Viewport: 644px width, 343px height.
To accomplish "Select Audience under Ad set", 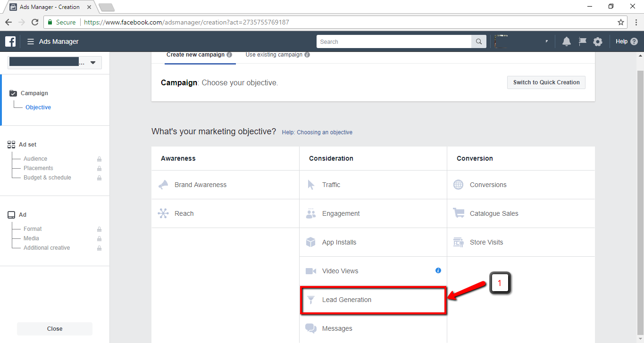I will (35, 159).
